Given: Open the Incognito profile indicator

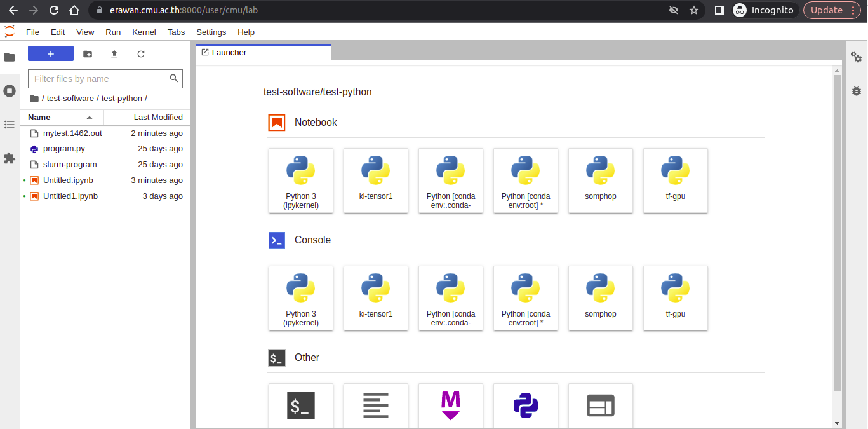Looking at the screenshot, I should pyautogui.click(x=763, y=10).
